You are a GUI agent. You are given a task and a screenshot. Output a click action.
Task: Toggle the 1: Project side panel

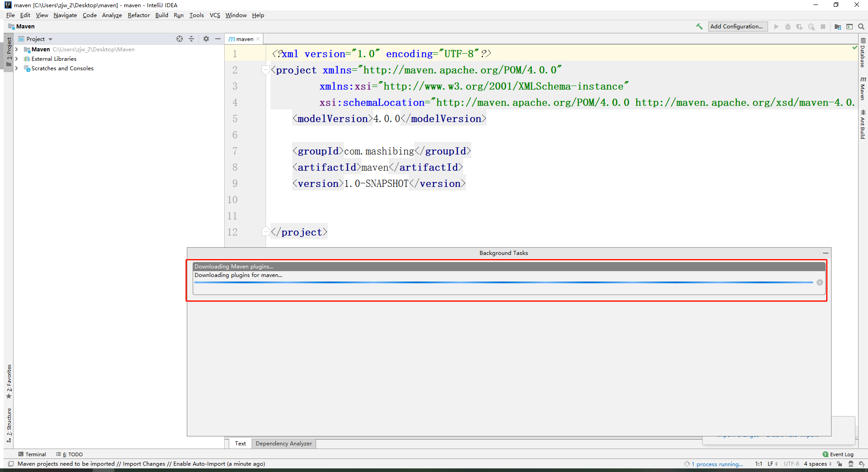coord(9,50)
